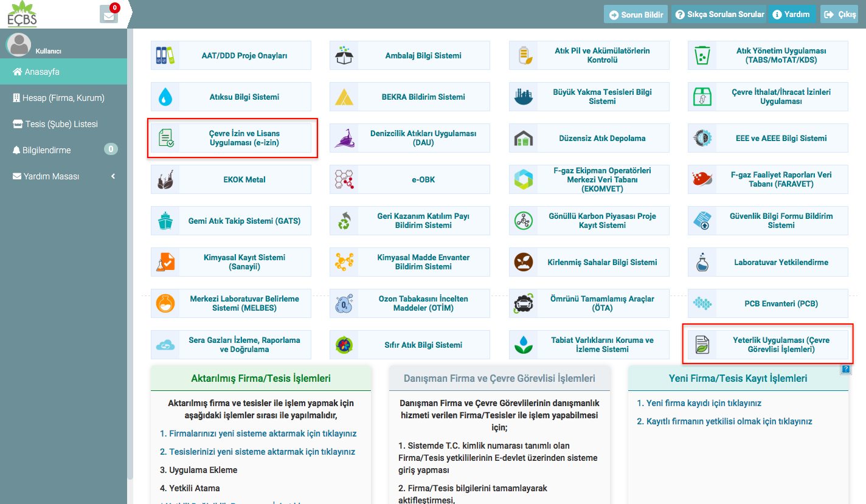Viewport: 866px width, 504px height.
Task: Open the user profile avatar
Action: [18, 45]
